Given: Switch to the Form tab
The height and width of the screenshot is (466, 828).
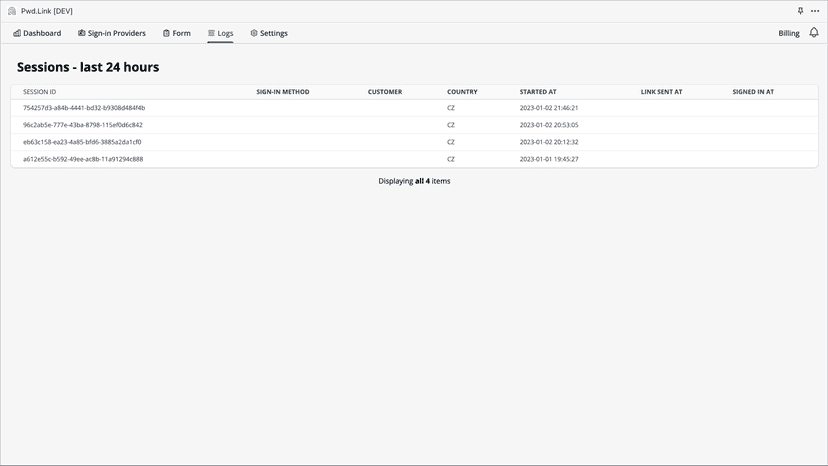Looking at the screenshot, I should pyautogui.click(x=177, y=33).
